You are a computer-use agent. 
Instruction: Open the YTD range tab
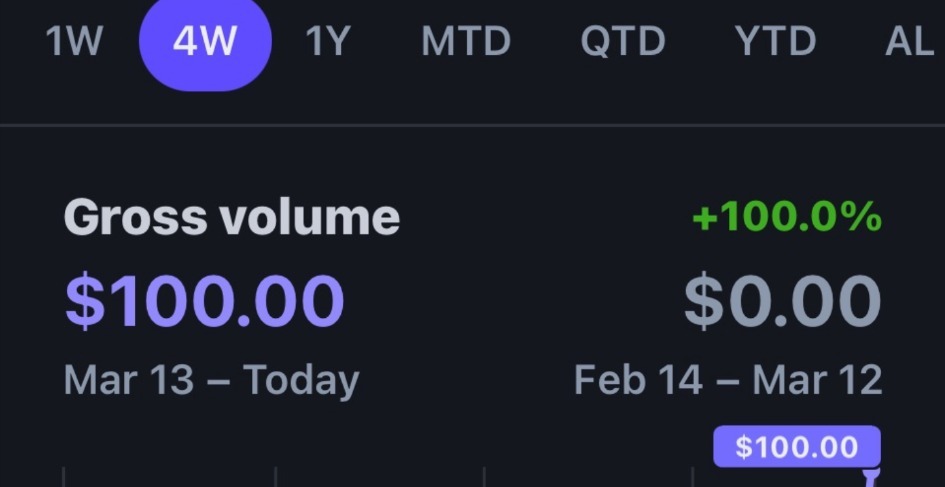775,42
